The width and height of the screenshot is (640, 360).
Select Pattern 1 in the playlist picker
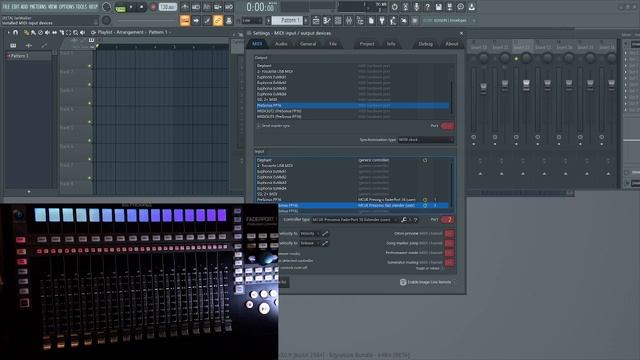[28, 56]
